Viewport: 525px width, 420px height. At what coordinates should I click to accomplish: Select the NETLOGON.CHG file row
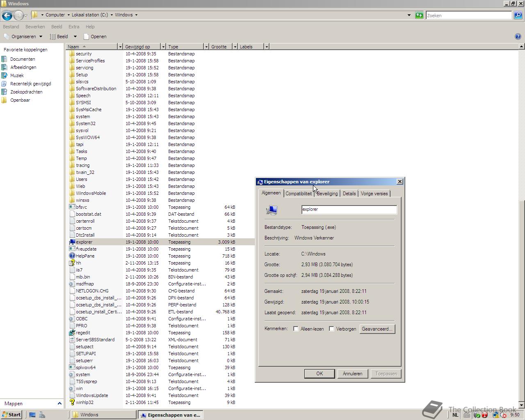(x=152, y=291)
